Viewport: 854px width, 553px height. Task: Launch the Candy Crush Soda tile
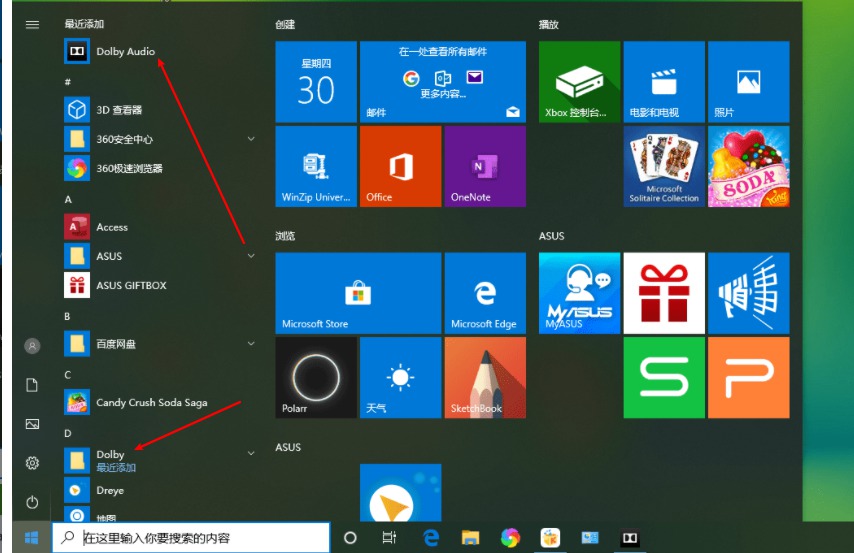pyautogui.click(x=748, y=166)
